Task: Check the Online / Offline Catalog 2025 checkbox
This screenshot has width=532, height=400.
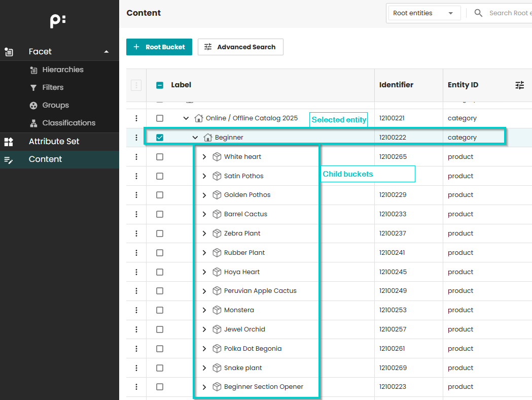Action: (160, 118)
